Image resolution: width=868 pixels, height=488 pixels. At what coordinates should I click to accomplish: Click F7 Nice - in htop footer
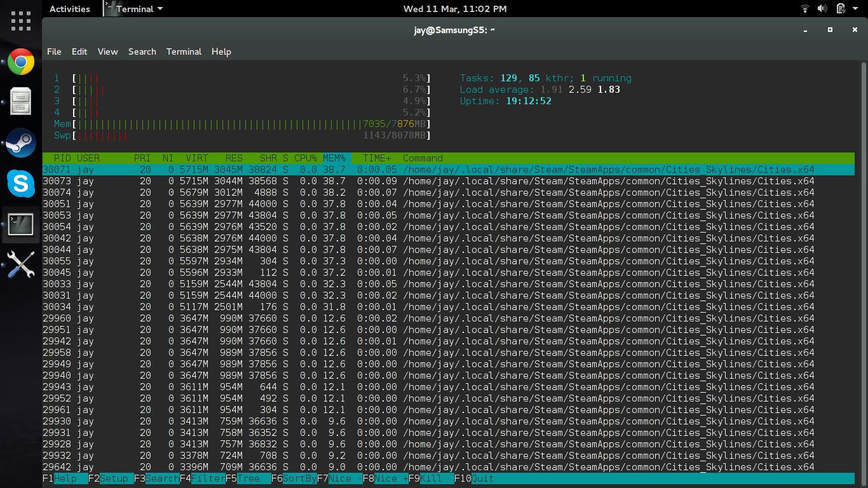pyautogui.click(x=339, y=478)
